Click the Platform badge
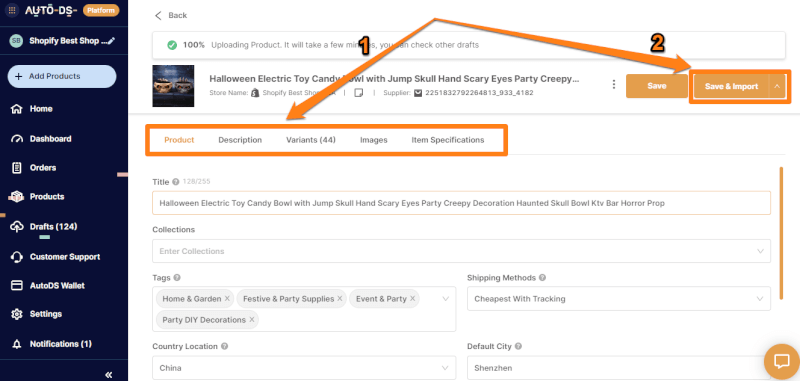 (x=101, y=10)
